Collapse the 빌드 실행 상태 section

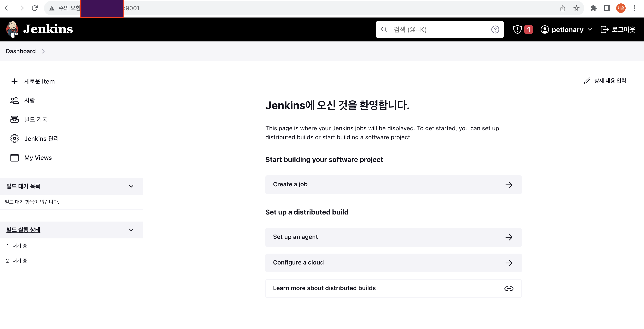click(x=131, y=230)
